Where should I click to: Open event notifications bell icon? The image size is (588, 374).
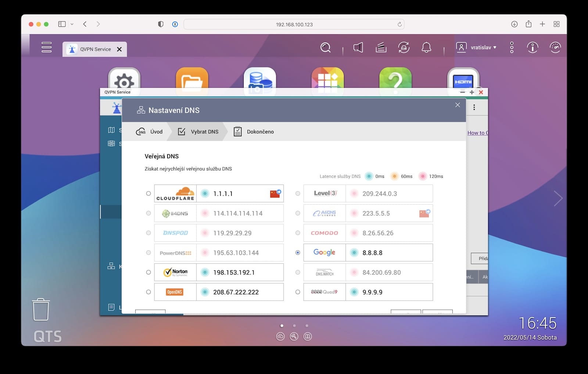(426, 47)
